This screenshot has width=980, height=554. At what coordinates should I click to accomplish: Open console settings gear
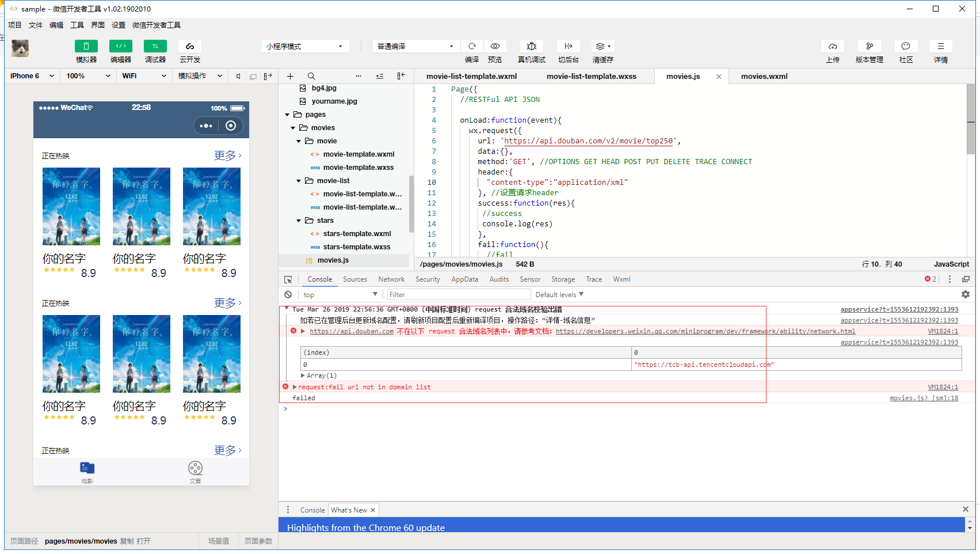[x=966, y=294]
